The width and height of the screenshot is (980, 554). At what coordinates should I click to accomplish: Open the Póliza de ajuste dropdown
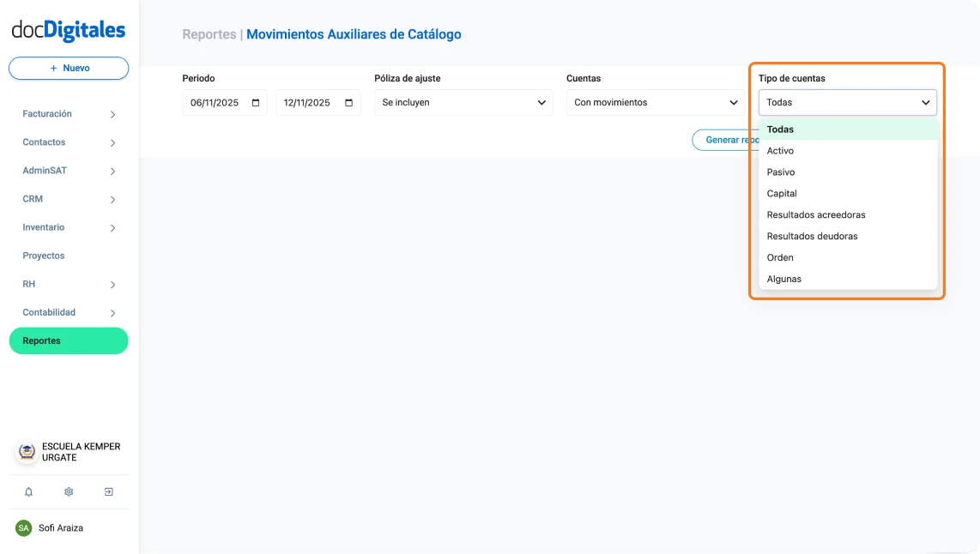[463, 102]
